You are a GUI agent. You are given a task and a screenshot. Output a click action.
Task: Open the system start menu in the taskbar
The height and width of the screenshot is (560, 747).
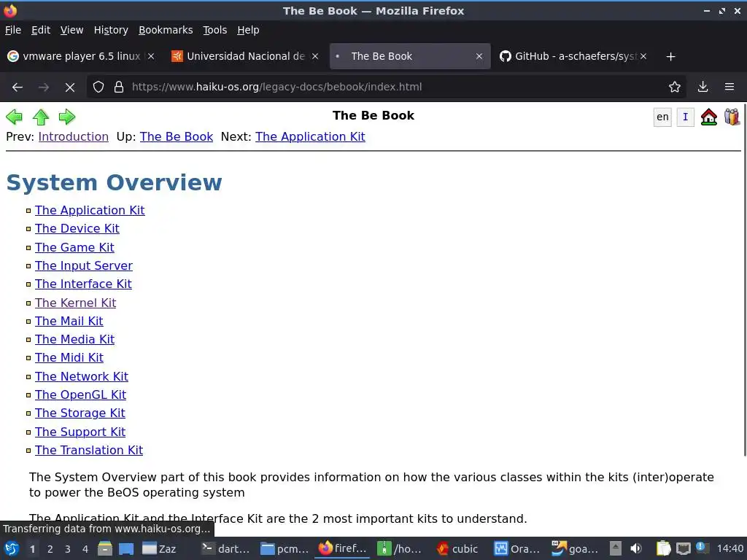click(12, 549)
